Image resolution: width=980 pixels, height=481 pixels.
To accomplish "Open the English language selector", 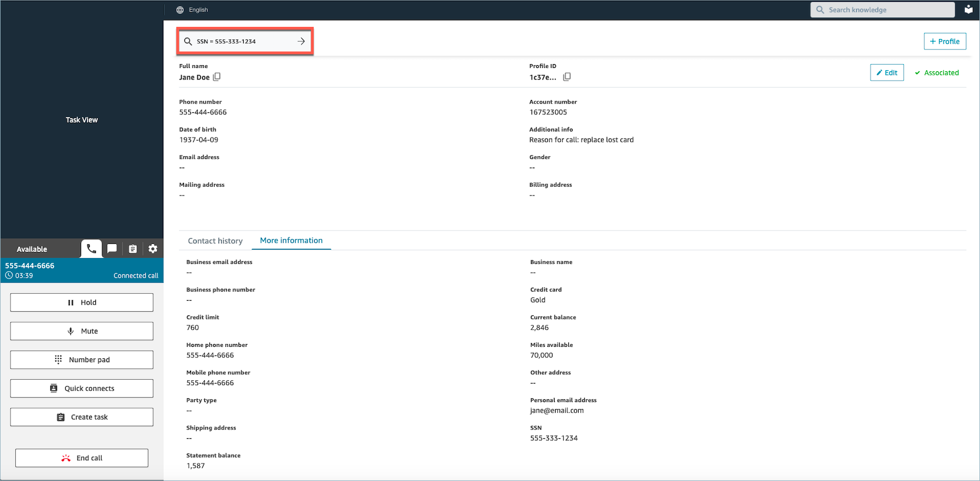I will pyautogui.click(x=192, y=10).
